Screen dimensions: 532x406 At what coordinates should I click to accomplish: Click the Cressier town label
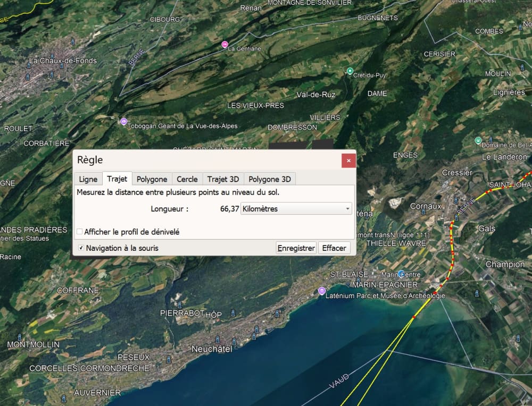tap(457, 173)
